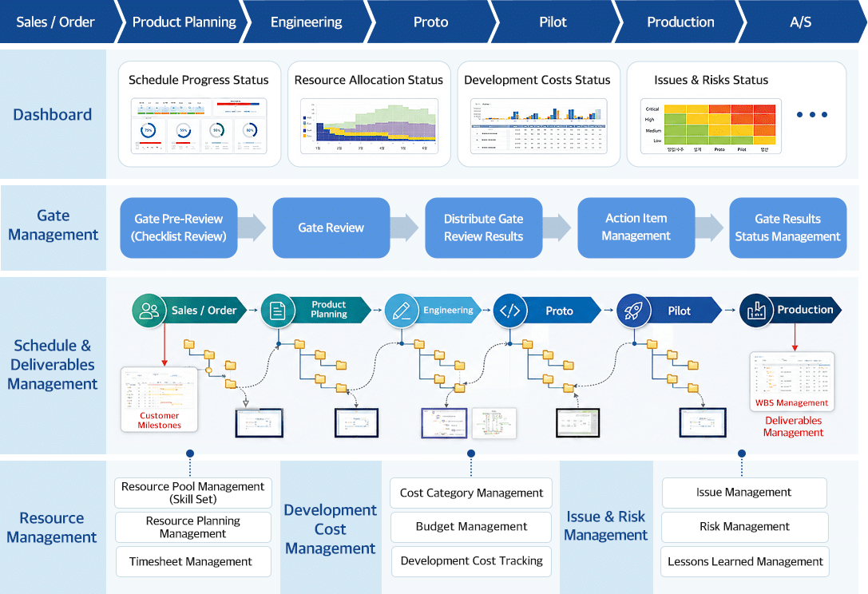Image resolution: width=868 pixels, height=594 pixels.
Task: Click Issue Management box
Action: pyautogui.click(x=744, y=493)
